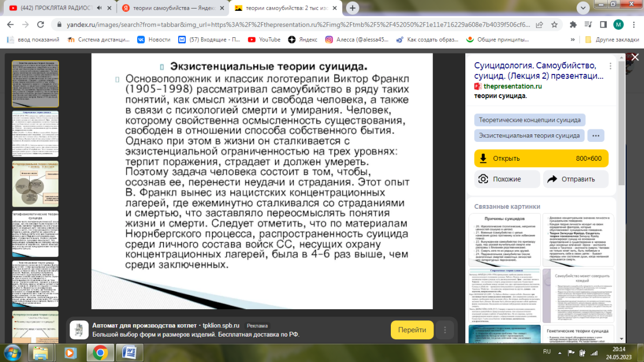Open VK Новости bookmark
Screen dimensions: 644x362
click(154, 40)
